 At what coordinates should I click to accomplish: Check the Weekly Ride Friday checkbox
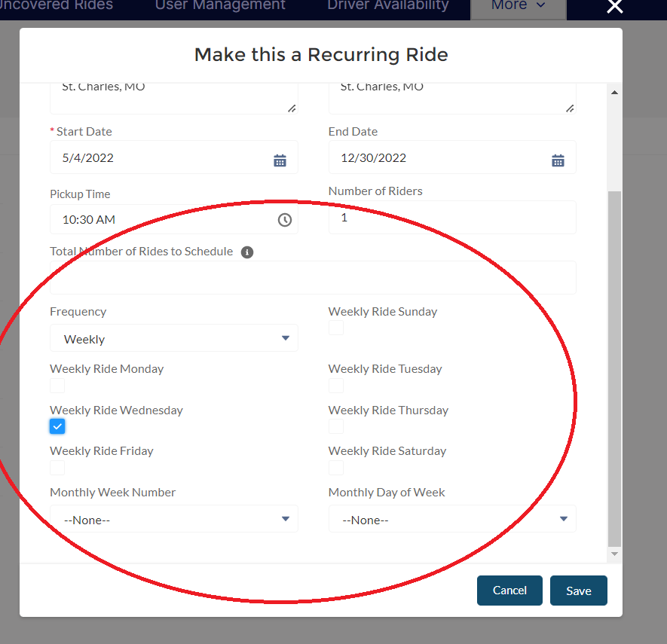tap(57, 468)
